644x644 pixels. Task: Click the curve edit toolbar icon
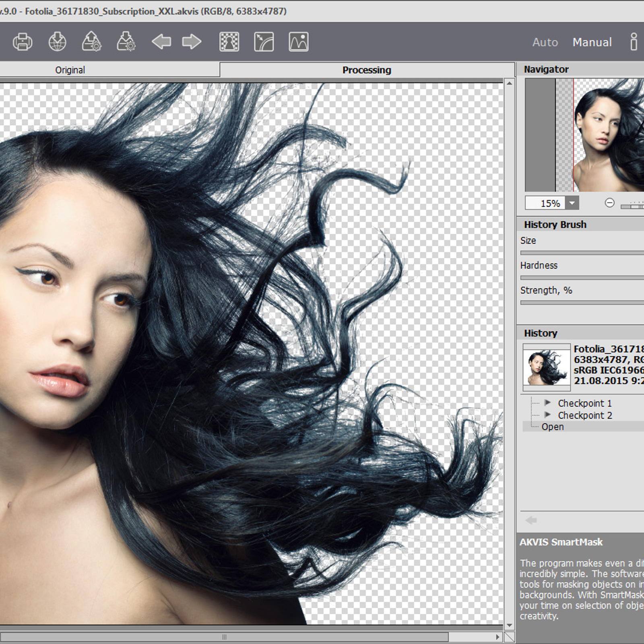tap(264, 41)
